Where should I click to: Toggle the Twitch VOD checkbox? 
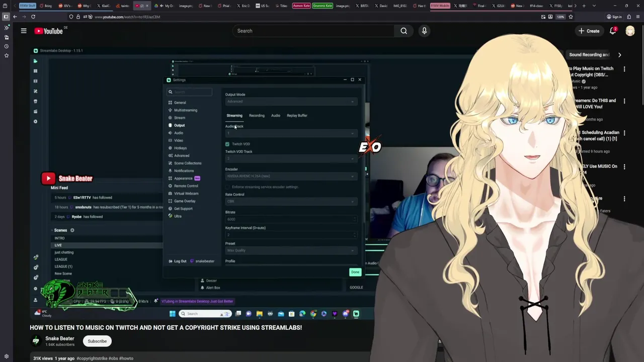227,144
